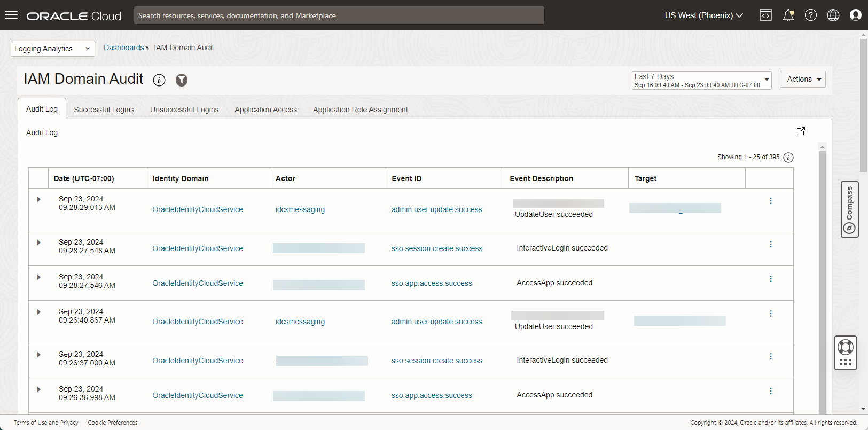
Task: Expand the 09:26:36.998 AM audit row
Action: point(39,389)
